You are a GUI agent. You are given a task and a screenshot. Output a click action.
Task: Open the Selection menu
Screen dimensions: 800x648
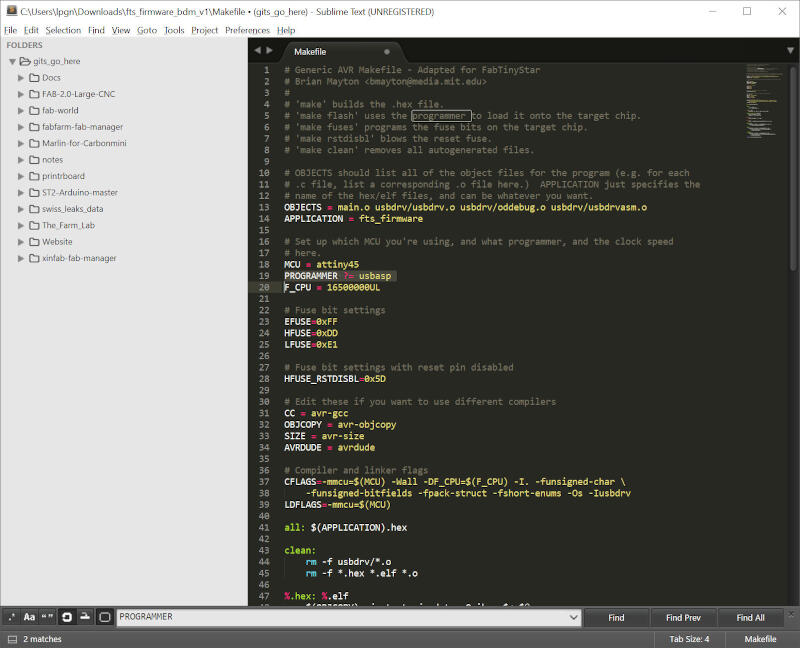point(63,30)
